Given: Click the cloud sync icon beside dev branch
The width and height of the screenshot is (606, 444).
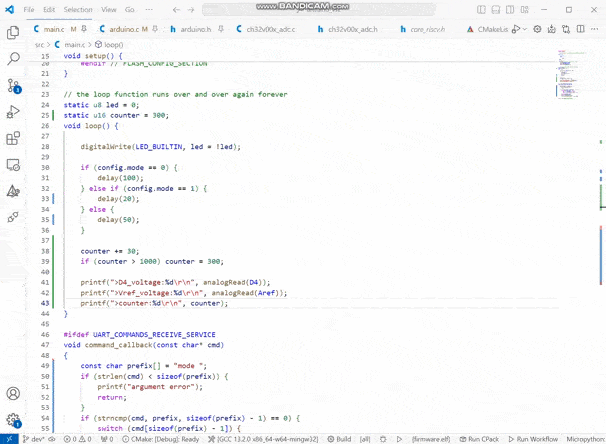Looking at the screenshot, I should pos(52,439).
